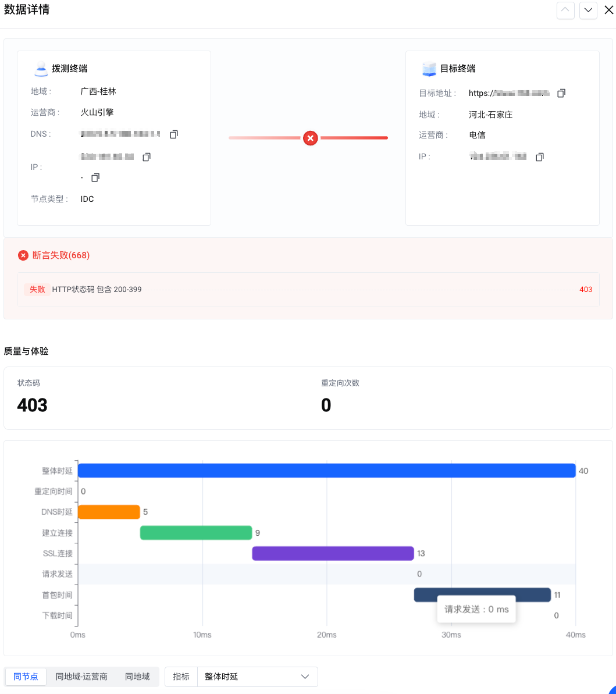
Task: Click the IDC node type value
Action: point(87,199)
